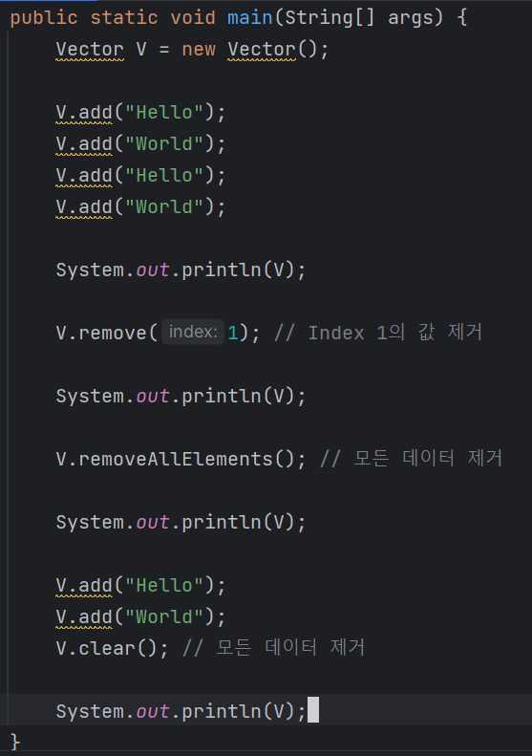
Task: Click the numeric literal 1 in V.remove
Action: click(233, 333)
